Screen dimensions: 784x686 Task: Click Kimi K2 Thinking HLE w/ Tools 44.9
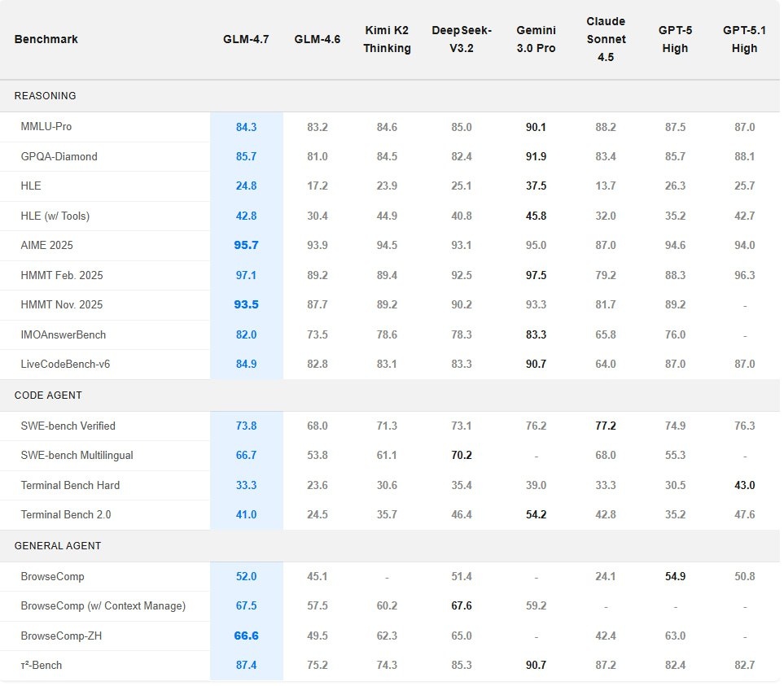pyautogui.click(x=387, y=216)
